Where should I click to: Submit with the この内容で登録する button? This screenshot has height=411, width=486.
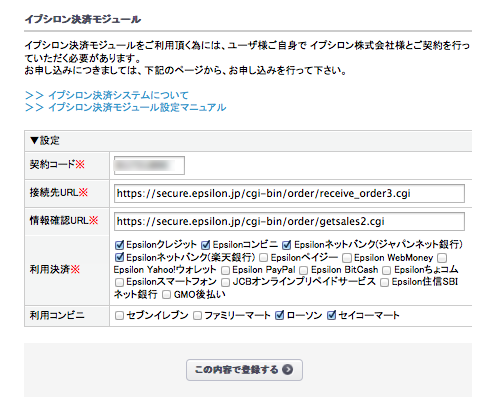pos(244,370)
